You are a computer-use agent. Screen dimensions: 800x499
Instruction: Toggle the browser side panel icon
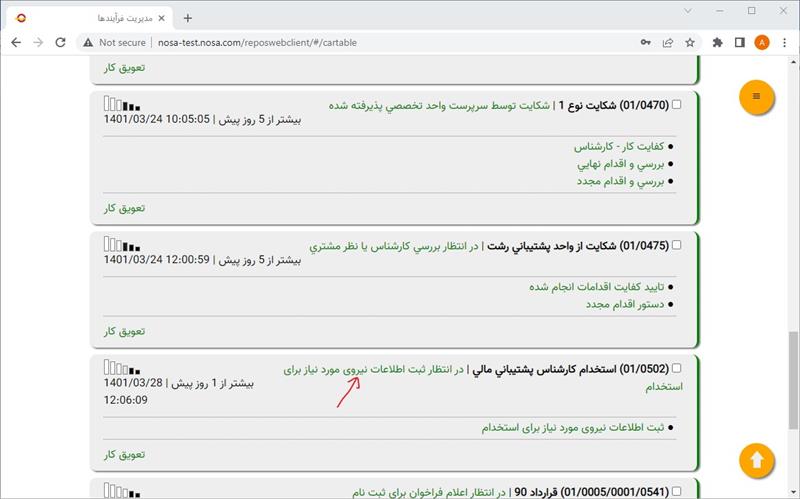(x=739, y=43)
